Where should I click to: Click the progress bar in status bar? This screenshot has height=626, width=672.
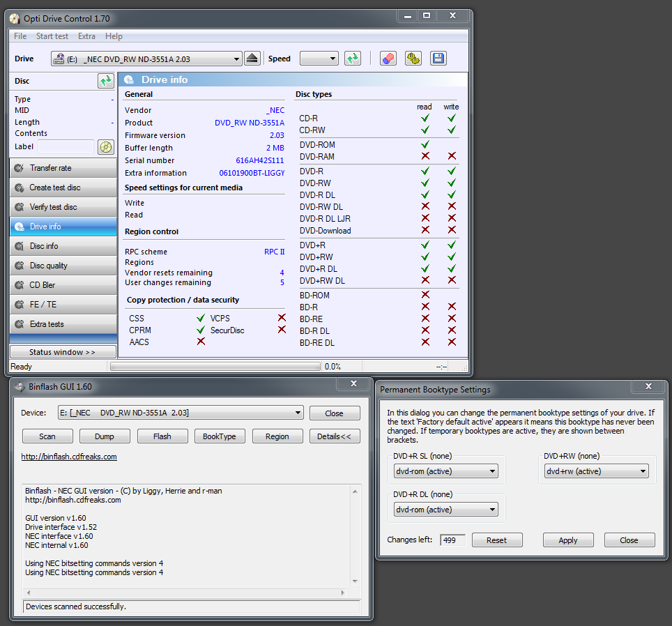215,367
